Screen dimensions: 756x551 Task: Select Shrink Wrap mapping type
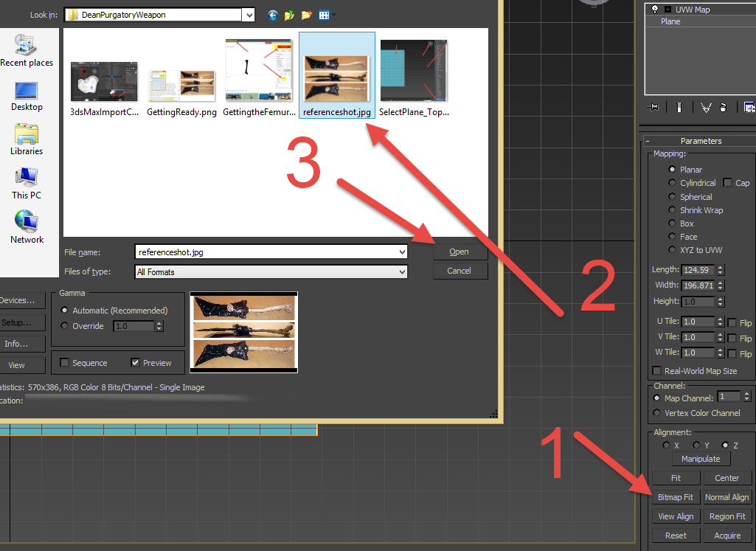click(672, 209)
